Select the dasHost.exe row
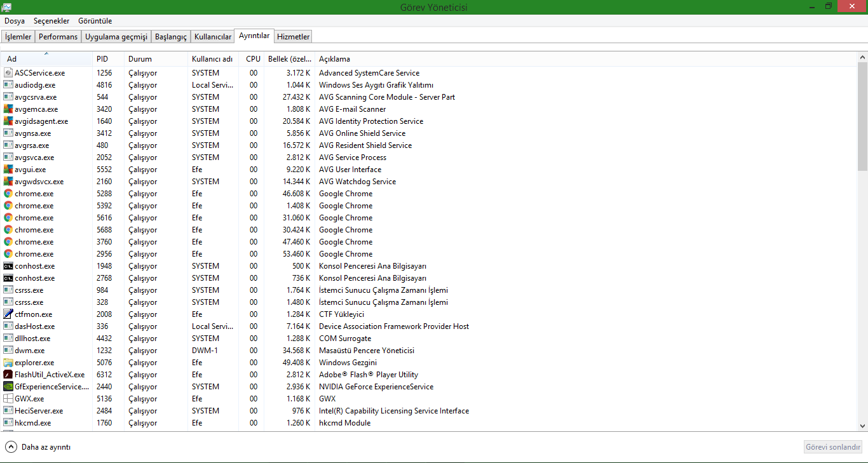868x463 pixels. tap(430, 326)
